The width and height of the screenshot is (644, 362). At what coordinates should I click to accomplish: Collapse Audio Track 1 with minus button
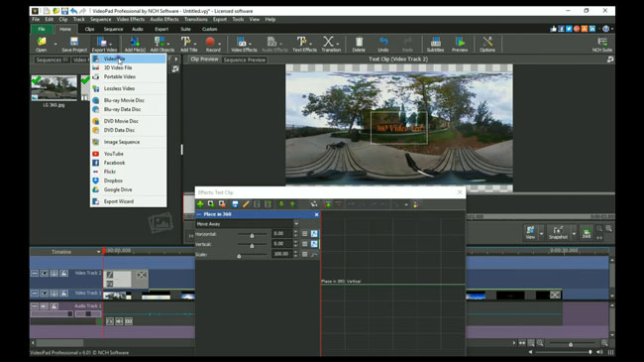(35, 306)
